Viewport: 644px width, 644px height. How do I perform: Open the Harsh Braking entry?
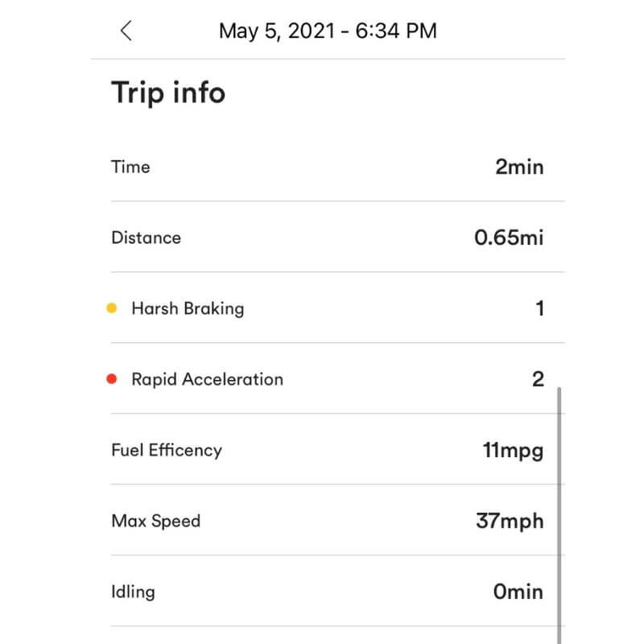[188, 308]
